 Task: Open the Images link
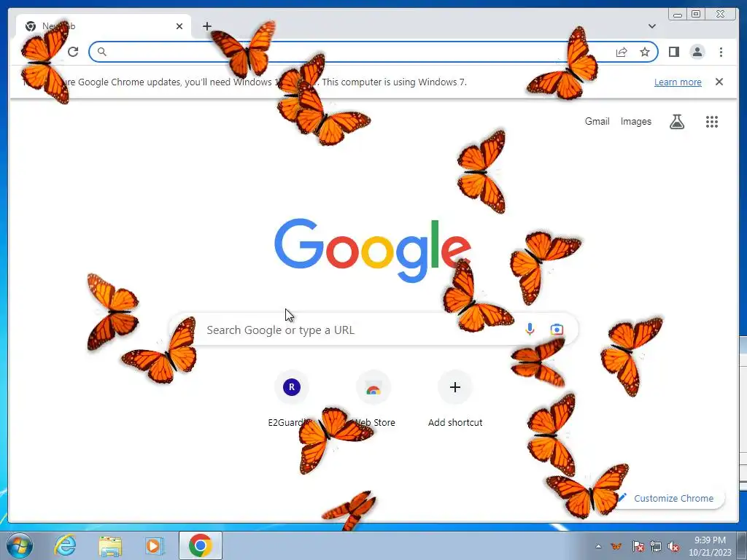pyautogui.click(x=635, y=122)
